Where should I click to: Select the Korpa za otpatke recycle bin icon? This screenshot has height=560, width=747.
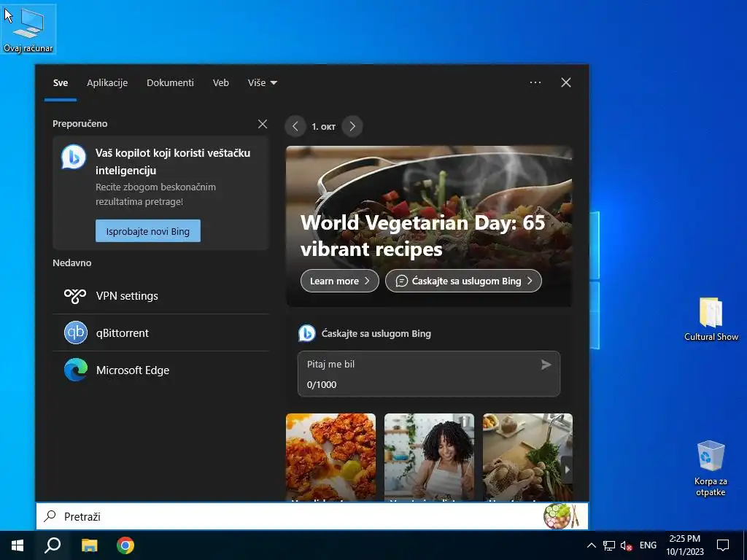(711, 469)
